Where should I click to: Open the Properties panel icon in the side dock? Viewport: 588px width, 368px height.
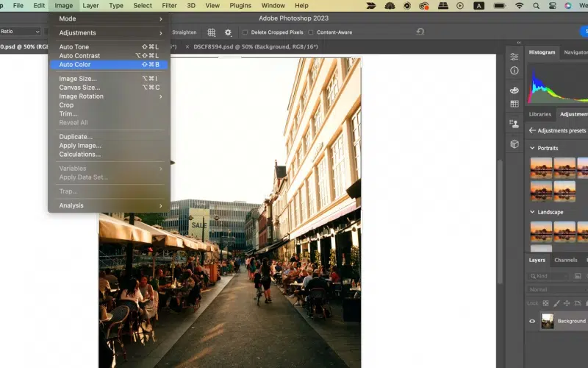click(514, 57)
